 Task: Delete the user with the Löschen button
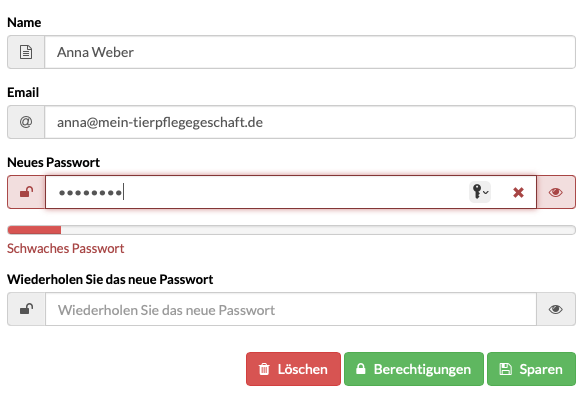(x=293, y=369)
